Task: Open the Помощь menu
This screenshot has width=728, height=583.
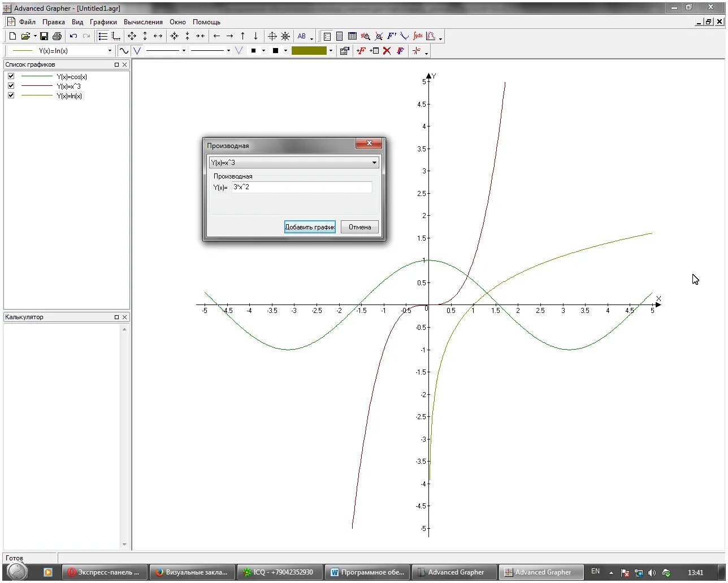Action: tap(206, 22)
